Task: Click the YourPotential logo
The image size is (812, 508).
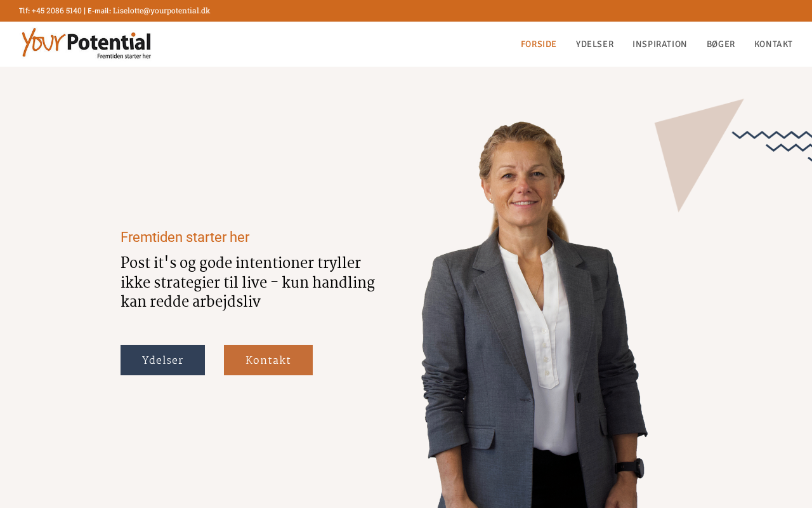Action: (x=86, y=43)
